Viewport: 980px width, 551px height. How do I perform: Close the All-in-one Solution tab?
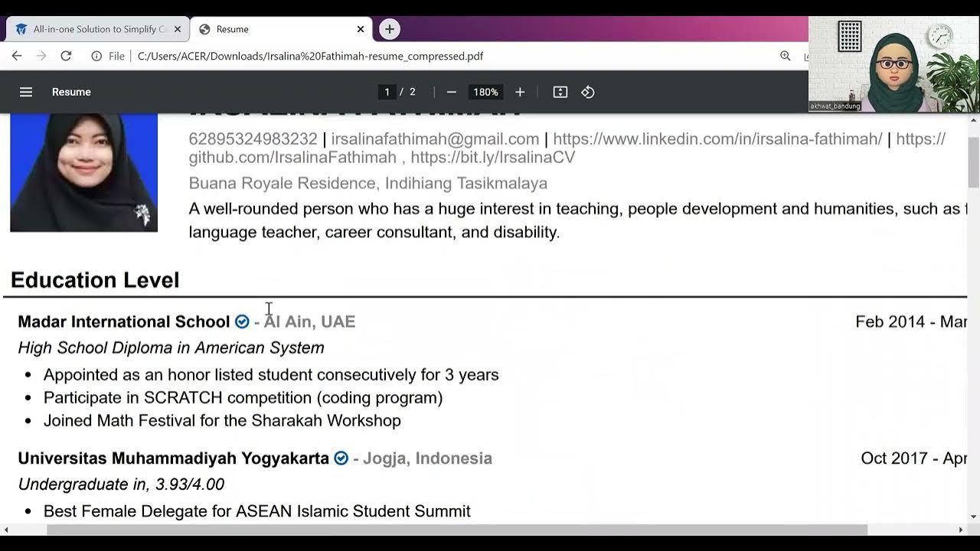point(178,29)
